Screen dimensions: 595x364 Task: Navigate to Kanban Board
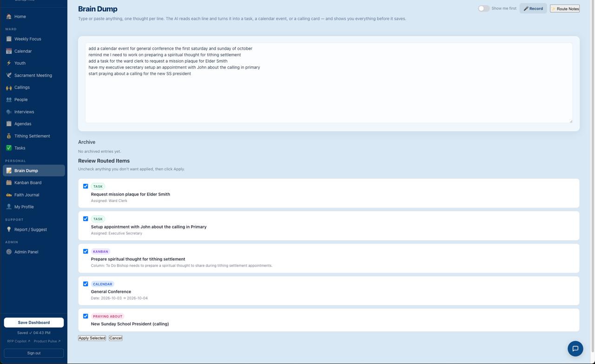point(34,182)
